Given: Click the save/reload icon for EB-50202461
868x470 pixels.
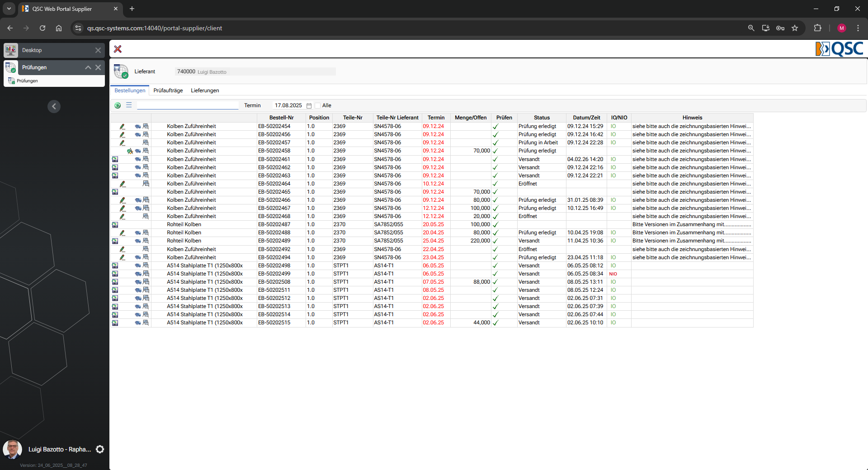Looking at the screenshot, I should tap(115, 159).
